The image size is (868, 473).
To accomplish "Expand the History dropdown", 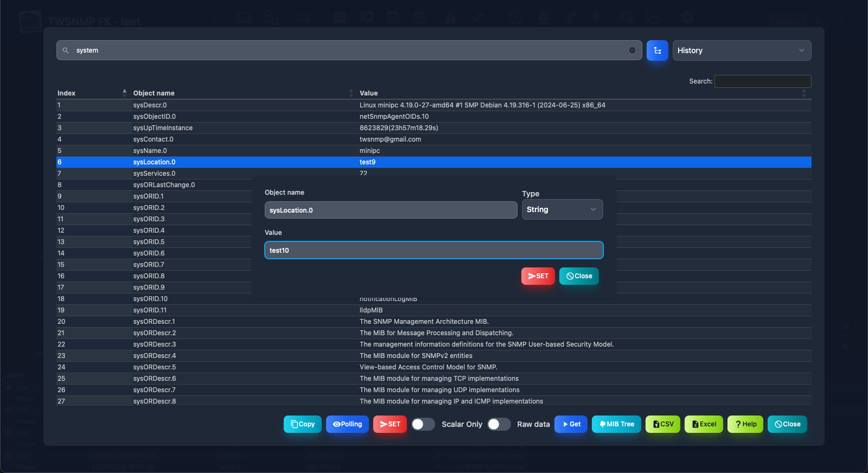I will 741,50.
